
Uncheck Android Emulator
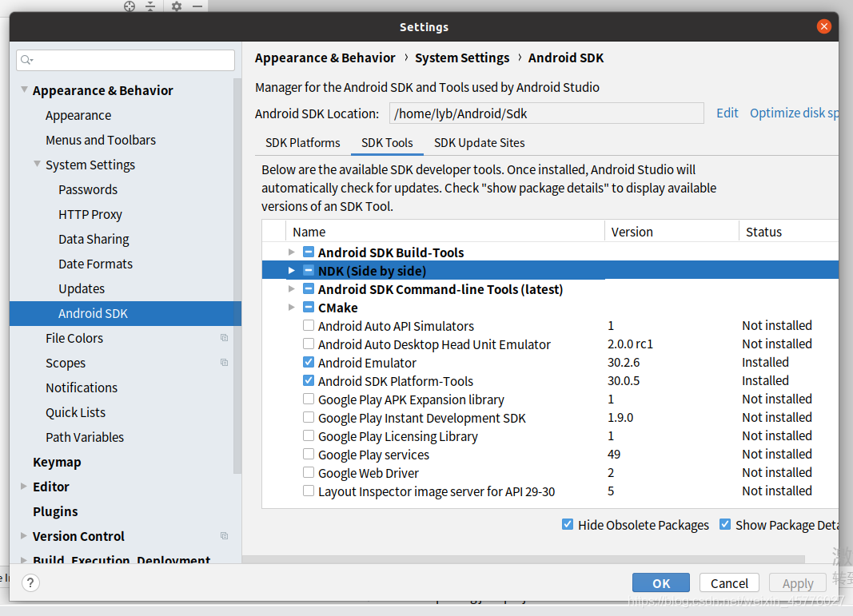click(309, 362)
